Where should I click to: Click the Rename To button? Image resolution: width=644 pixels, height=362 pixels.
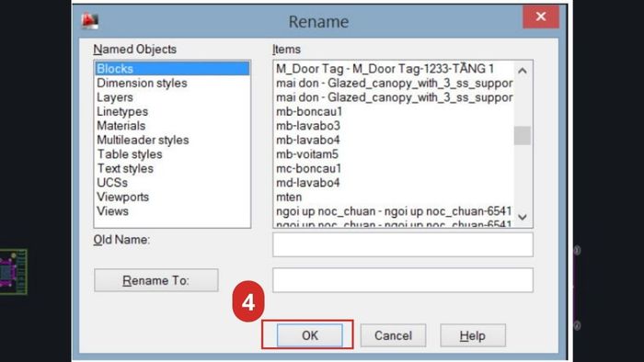pos(156,280)
